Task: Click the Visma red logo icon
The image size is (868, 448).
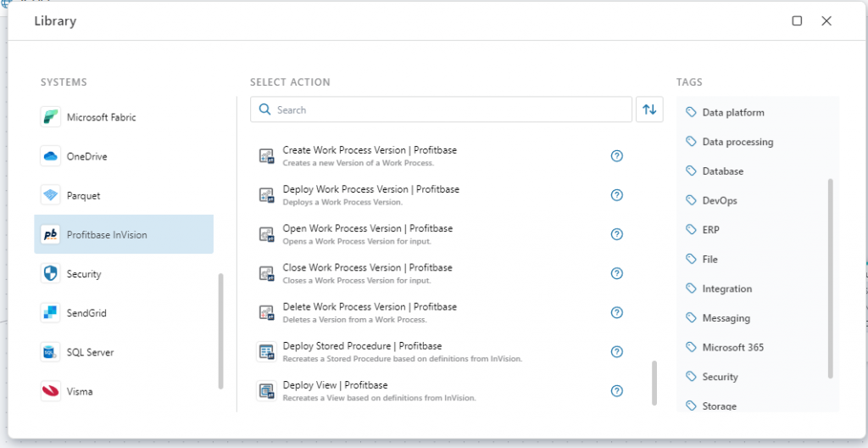Action: click(x=51, y=391)
